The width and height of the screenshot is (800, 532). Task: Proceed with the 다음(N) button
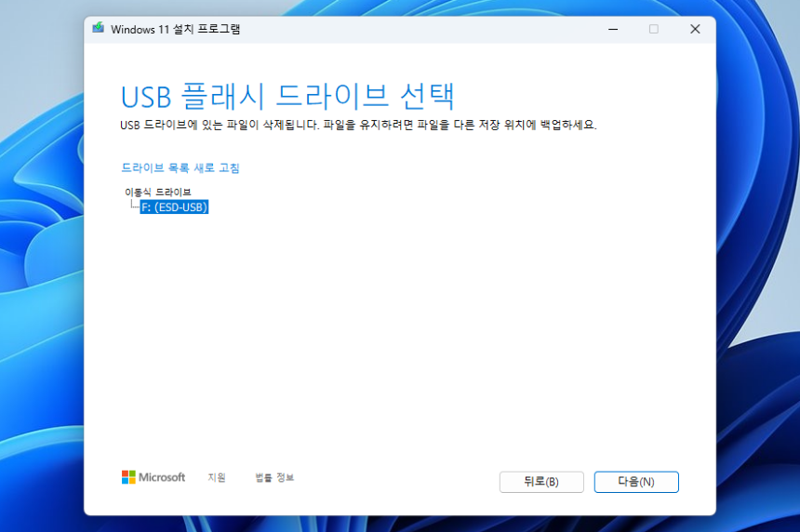[636, 482]
